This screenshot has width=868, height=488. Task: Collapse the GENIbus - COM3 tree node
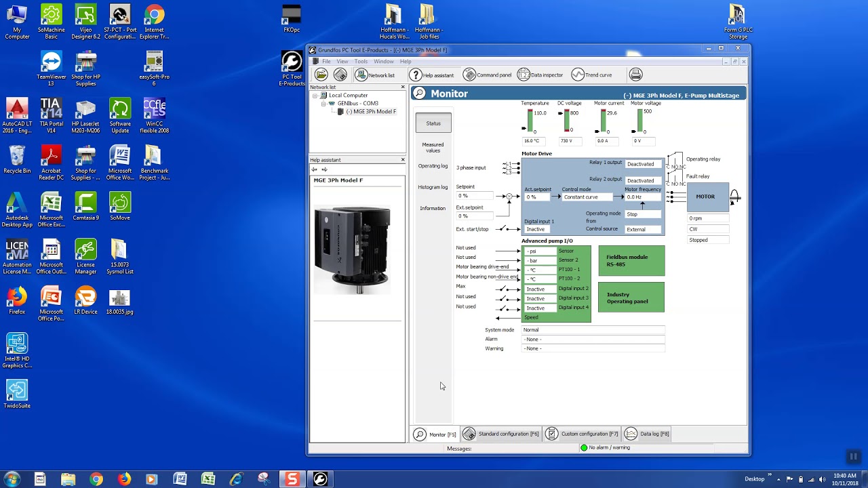pyautogui.click(x=323, y=104)
